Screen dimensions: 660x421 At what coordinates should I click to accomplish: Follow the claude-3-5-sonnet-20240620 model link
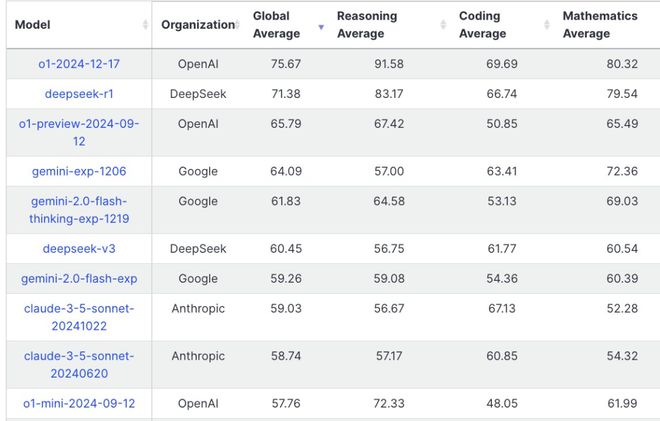pos(79,365)
